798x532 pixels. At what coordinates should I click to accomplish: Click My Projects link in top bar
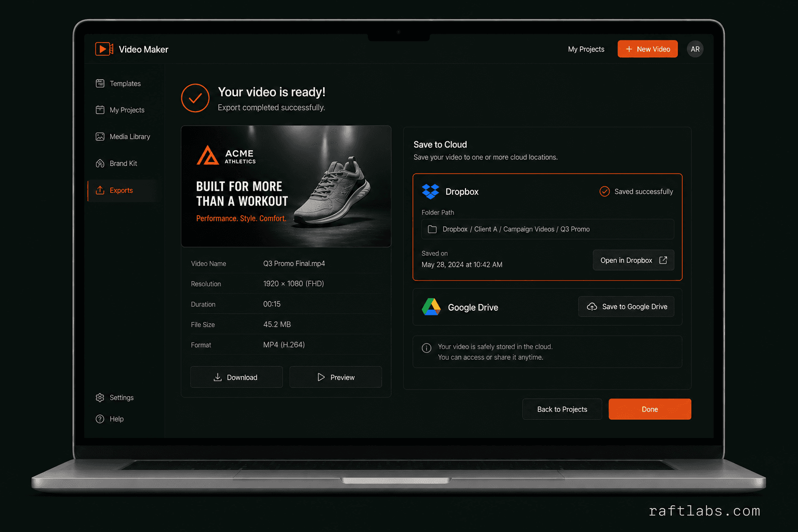point(586,49)
